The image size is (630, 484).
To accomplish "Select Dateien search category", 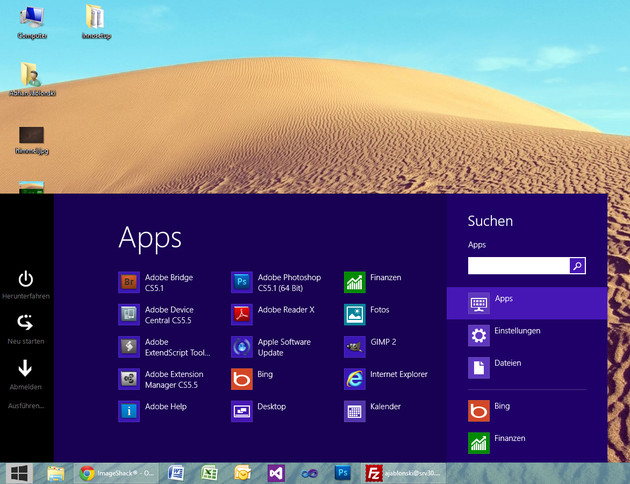I will tap(527, 368).
